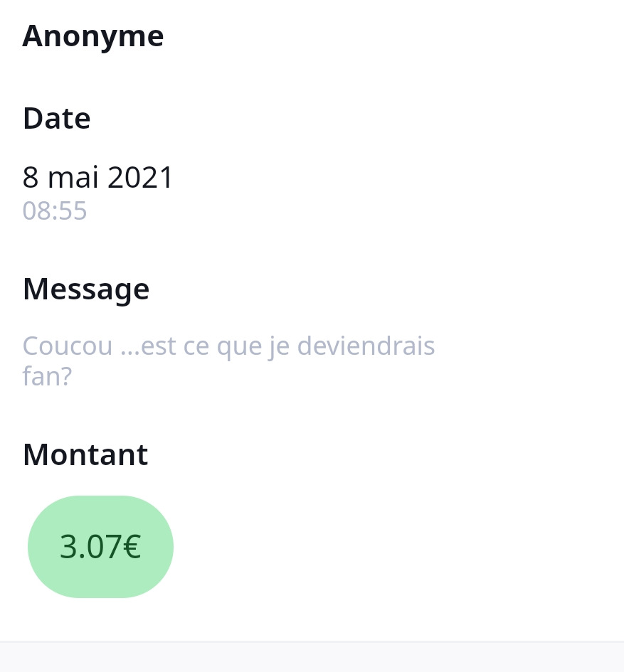
Task: Click the gray footer strip at the bottom
Action: click(312, 657)
